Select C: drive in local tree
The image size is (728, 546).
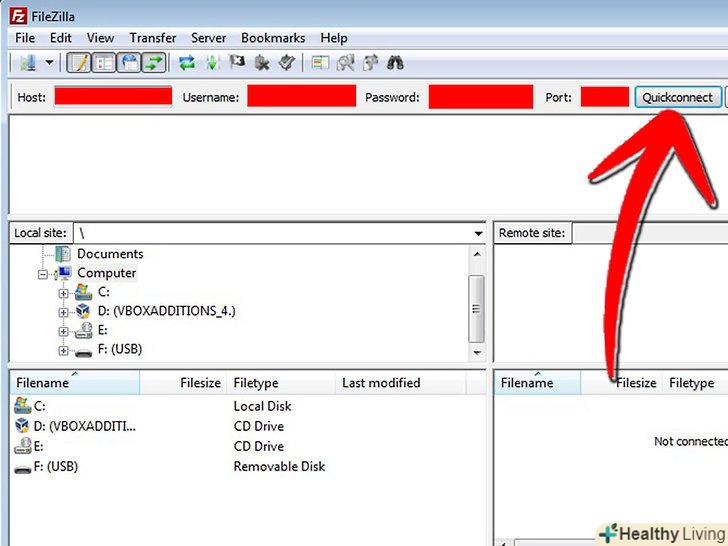coord(104,292)
